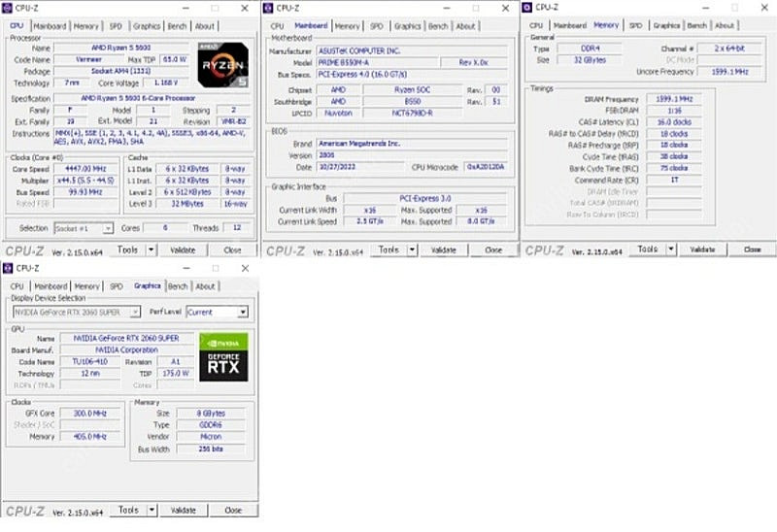Click Validate in the CPU tab window
This screenshot has width=777, height=532.
(183, 249)
